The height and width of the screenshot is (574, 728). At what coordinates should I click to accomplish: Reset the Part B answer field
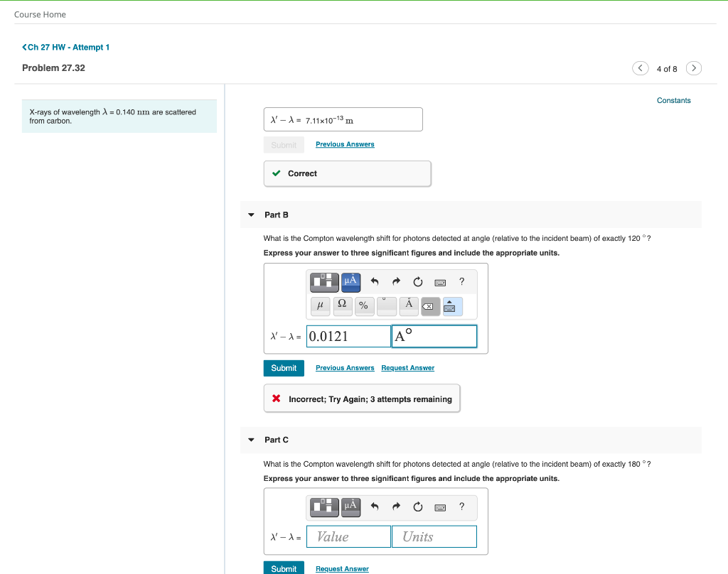tap(418, 281)
